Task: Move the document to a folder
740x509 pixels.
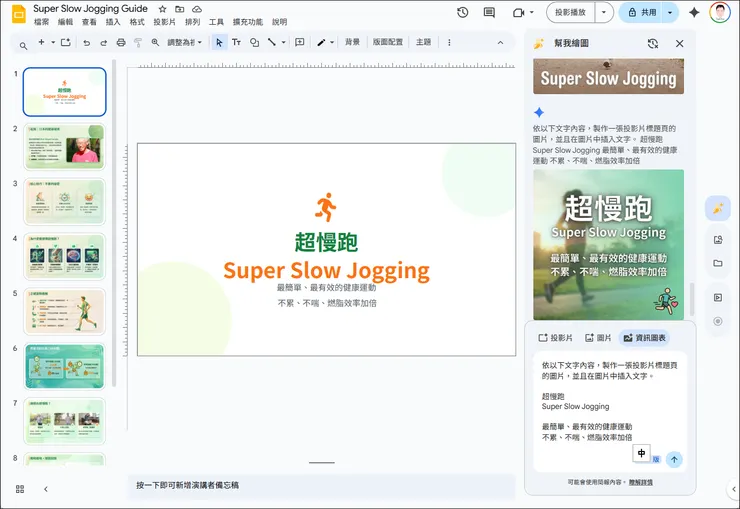Action: tap(179, 9)
